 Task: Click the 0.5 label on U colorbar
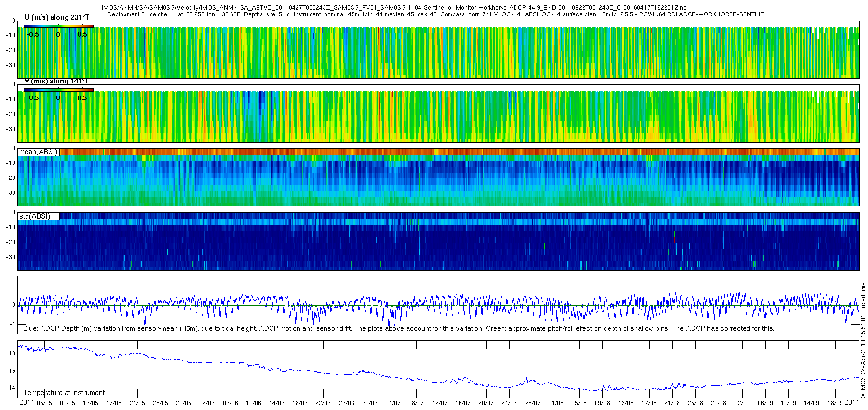coord(82,34)
